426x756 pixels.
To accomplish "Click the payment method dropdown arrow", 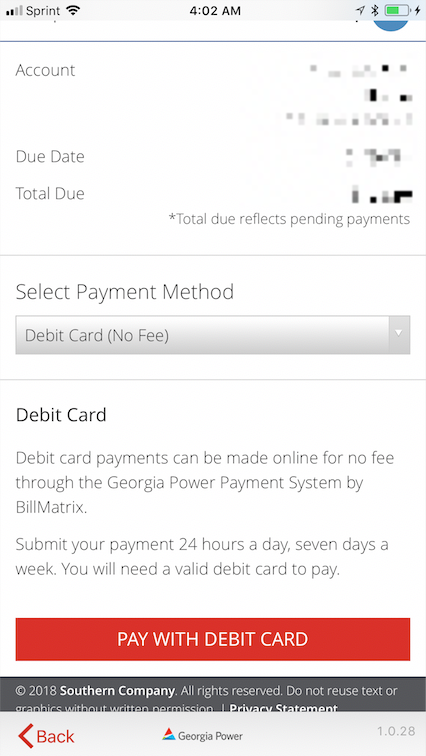I will point(399,335).
